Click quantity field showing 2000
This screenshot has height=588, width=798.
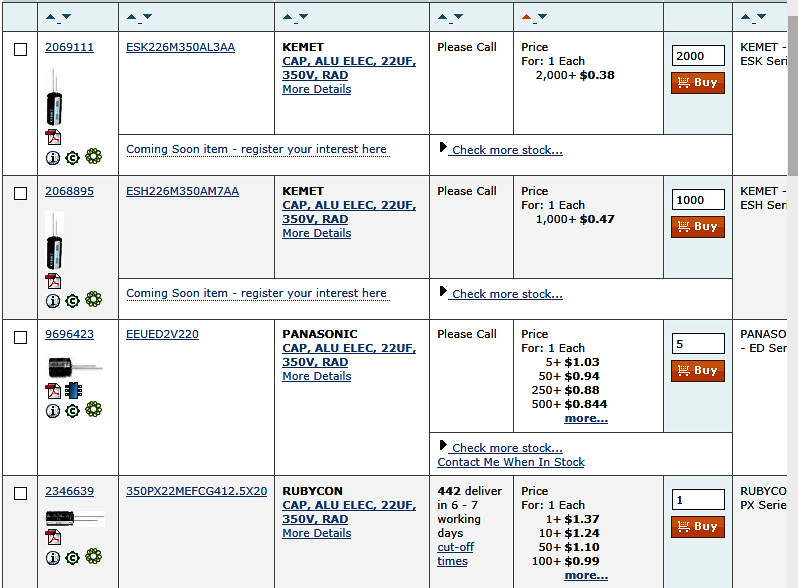tap(698, 55)
